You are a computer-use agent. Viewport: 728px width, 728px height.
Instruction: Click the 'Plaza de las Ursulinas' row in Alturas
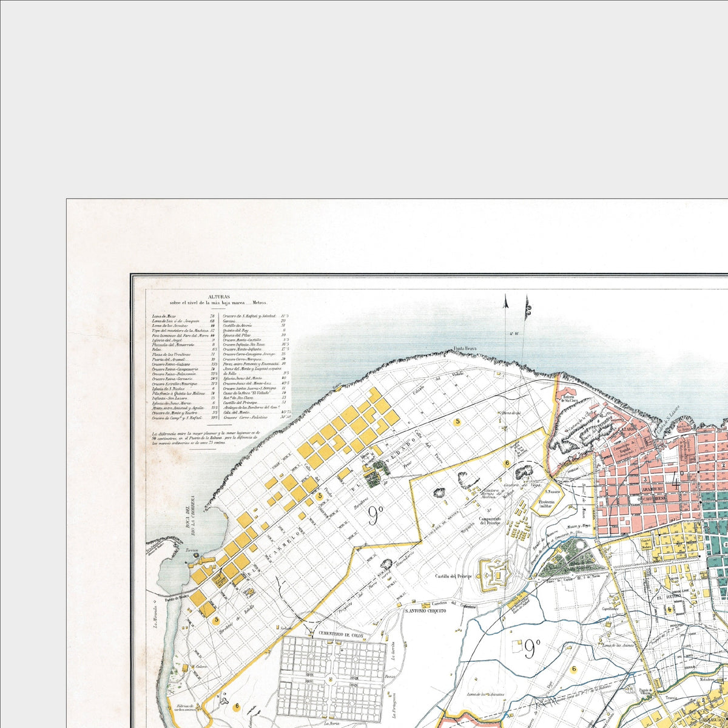click(183, 354)
